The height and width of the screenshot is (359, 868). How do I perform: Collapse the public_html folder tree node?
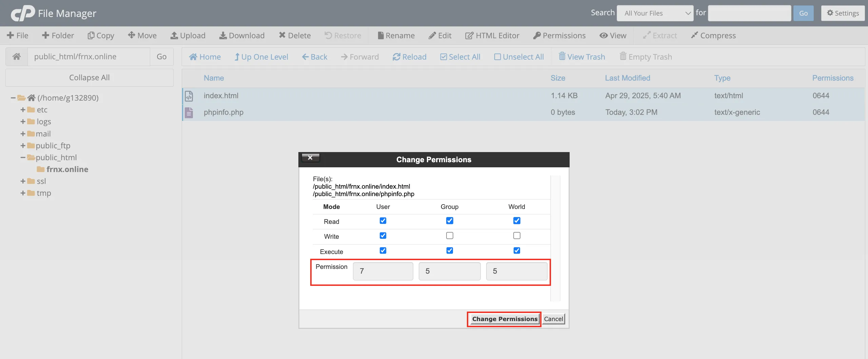click(23, 157)
